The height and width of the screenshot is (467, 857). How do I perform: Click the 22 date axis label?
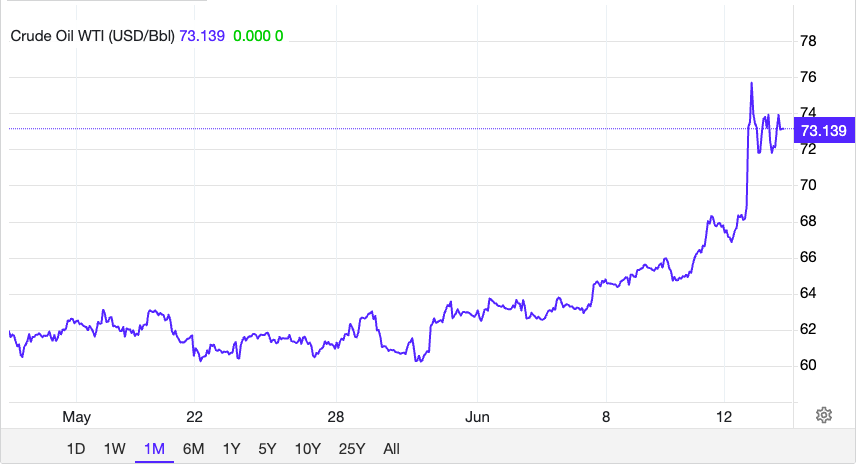point(194,418)
